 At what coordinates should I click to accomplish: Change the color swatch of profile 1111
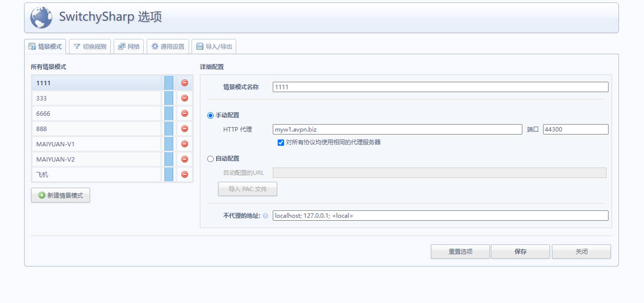169,83
